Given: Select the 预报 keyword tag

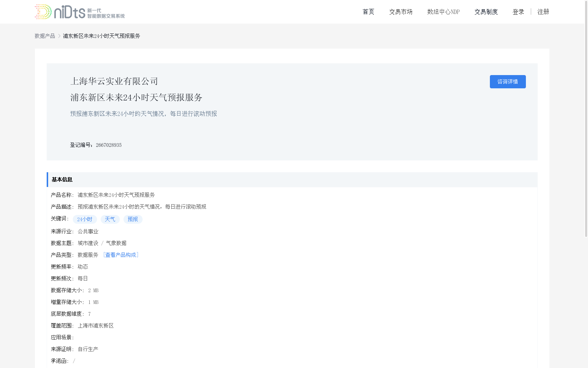Looking at the screenshot, I should pos(133,219).
